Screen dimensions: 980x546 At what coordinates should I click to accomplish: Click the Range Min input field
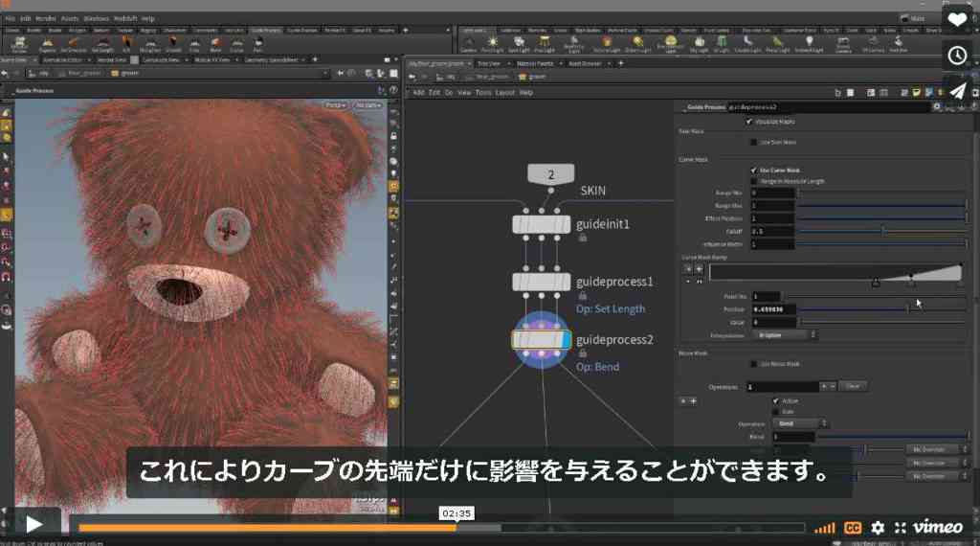point(772,193)
